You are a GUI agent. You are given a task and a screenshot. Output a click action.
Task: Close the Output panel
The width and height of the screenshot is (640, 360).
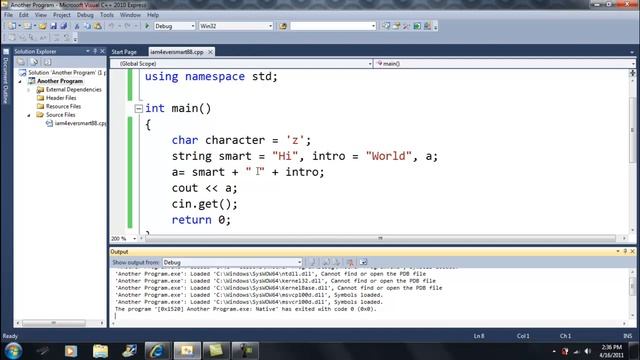pos(632,251)
